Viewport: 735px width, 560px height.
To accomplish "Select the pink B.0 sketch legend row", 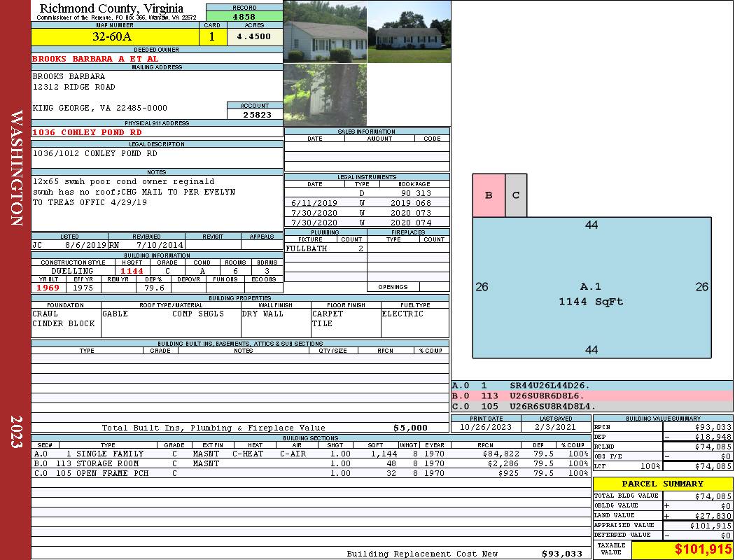I will [591, 396].
